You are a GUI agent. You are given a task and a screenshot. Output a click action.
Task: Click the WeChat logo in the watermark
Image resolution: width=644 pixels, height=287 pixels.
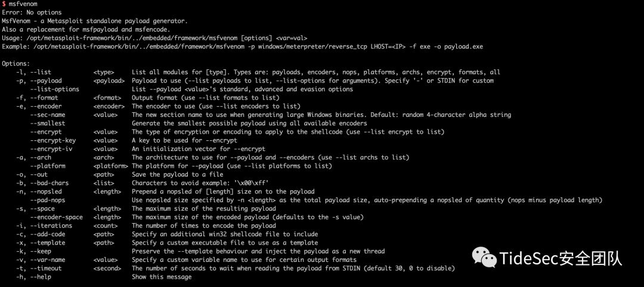[x=484, y=258]
